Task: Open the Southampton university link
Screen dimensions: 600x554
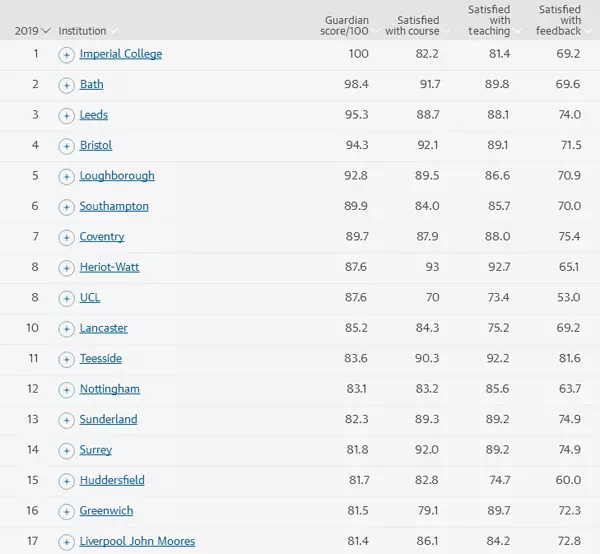Action: click(x=114, y=206)
